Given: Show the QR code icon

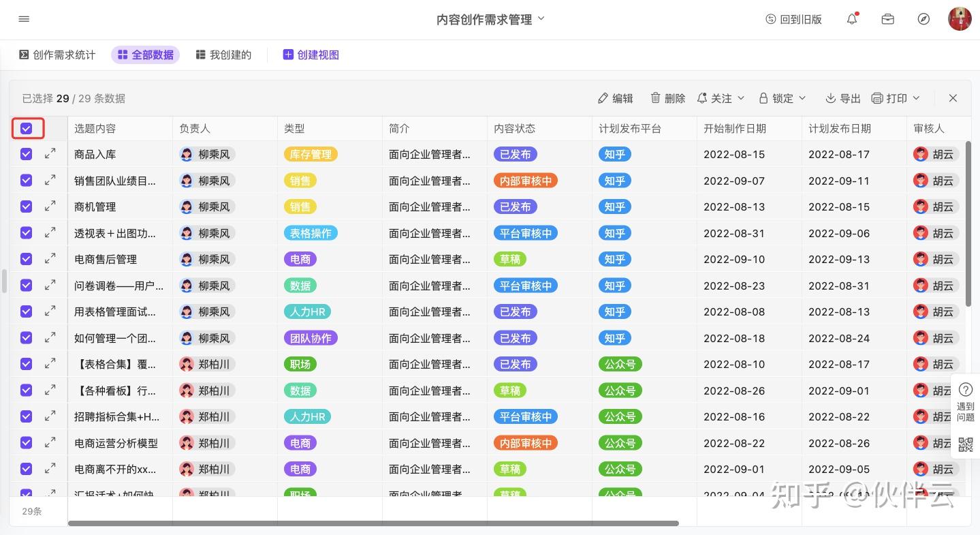Looking at the screenshot, I should [x=965, y=444].
